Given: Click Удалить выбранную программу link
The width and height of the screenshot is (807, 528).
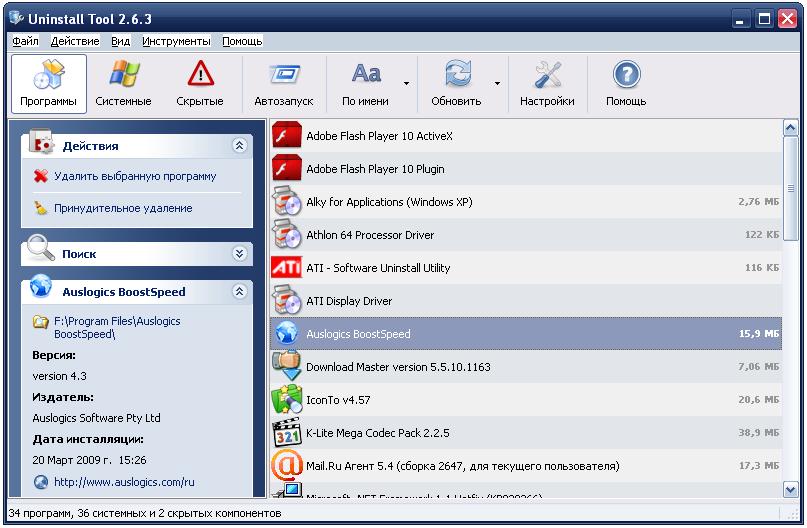Looking at the screenshot, I should (x=135, y=177).
